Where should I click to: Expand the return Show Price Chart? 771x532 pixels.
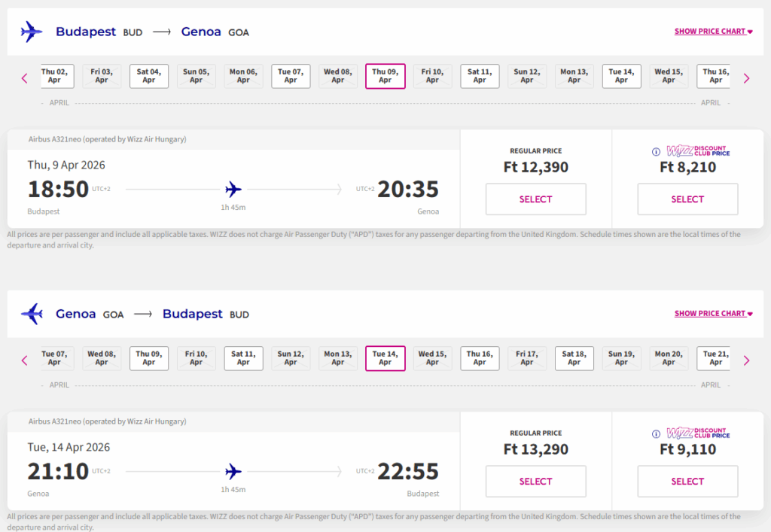coord(713,314)
